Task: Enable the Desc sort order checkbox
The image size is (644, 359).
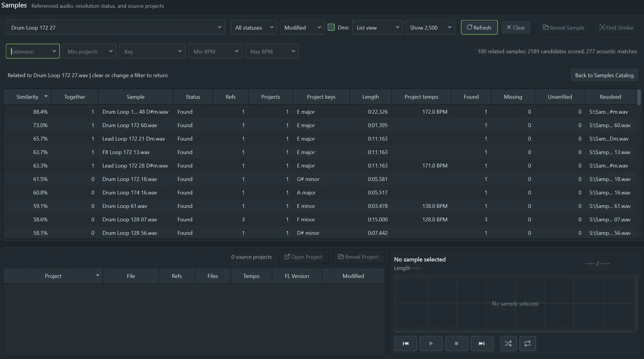Action: coord(331,27)
